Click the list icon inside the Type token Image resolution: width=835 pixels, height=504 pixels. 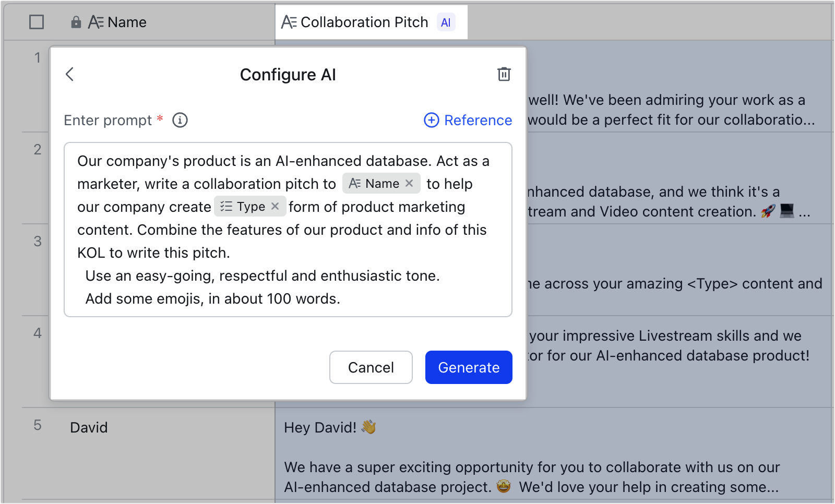click(226, 206)
